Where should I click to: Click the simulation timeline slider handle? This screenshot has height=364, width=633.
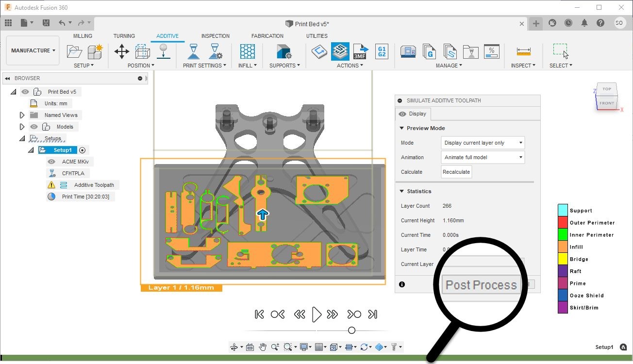[x=351, y=331]
